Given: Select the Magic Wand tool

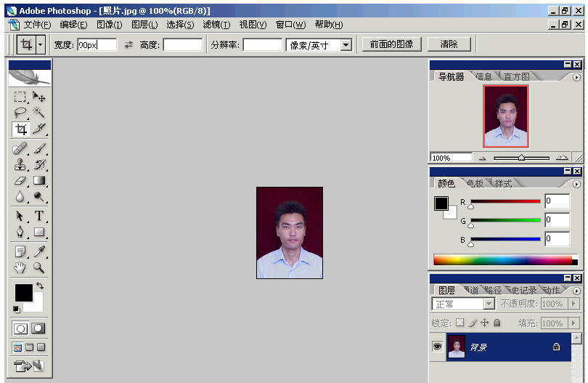Looking at the screenshot, I should coord(39,113).
